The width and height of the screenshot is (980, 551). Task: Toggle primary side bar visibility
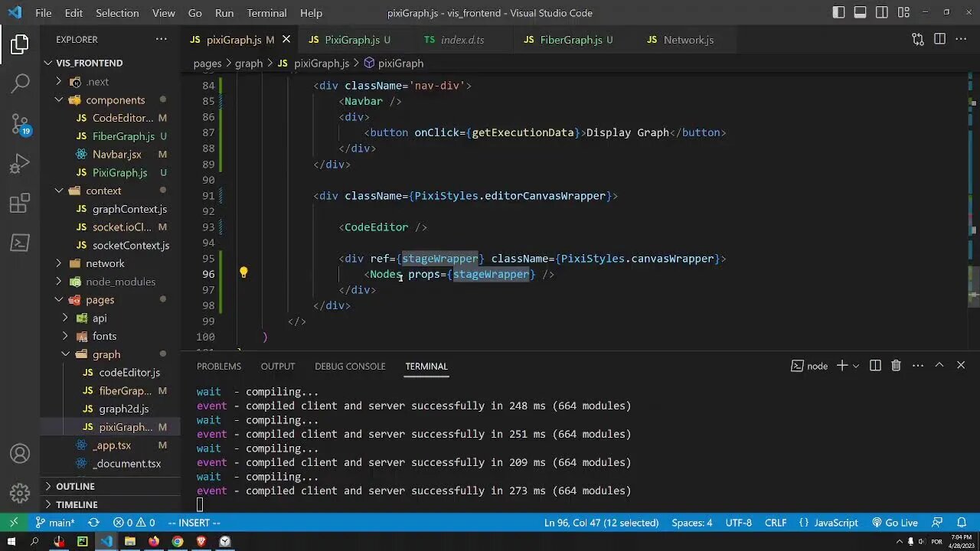click(838, 12)
